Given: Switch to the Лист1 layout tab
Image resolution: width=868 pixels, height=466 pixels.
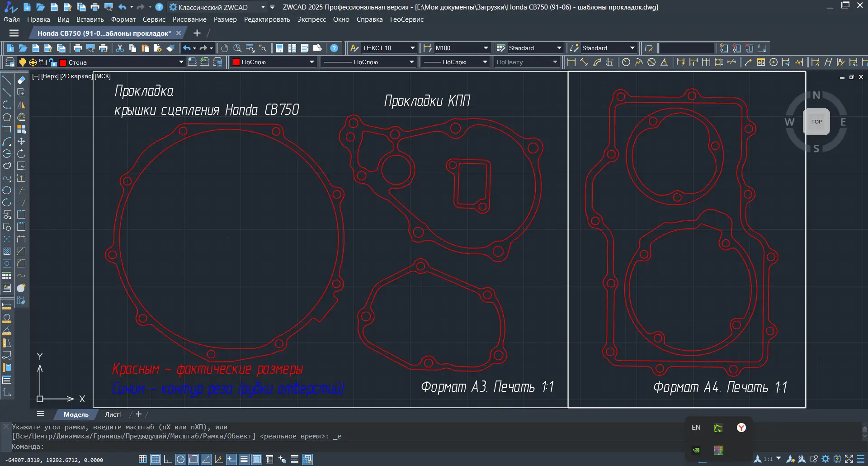Looking at the screenshot, I should pos(113,414).
